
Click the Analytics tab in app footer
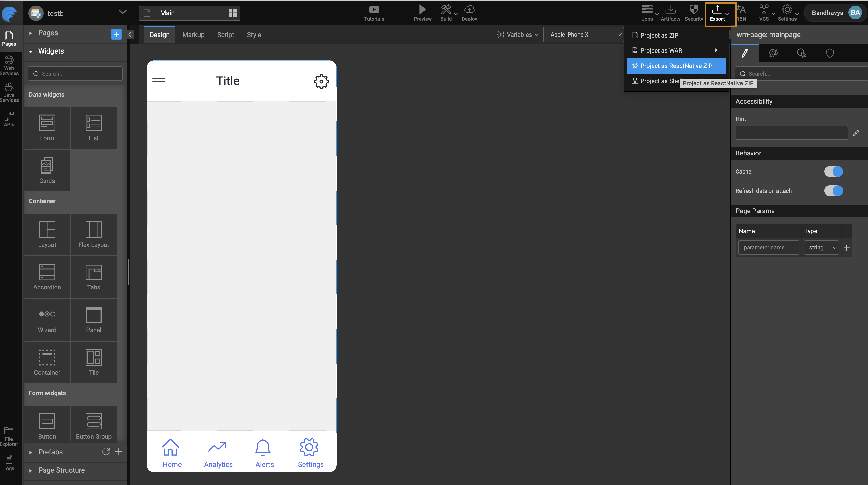tap(218, 453)
